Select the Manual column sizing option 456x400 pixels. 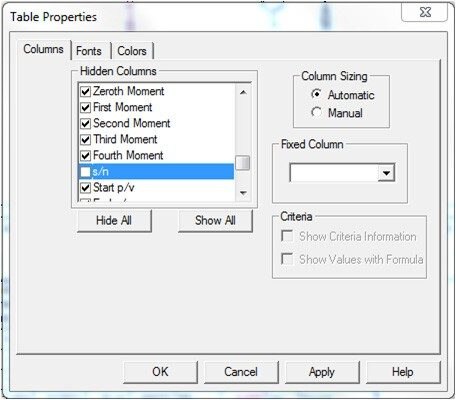click(x=316, y=112)
